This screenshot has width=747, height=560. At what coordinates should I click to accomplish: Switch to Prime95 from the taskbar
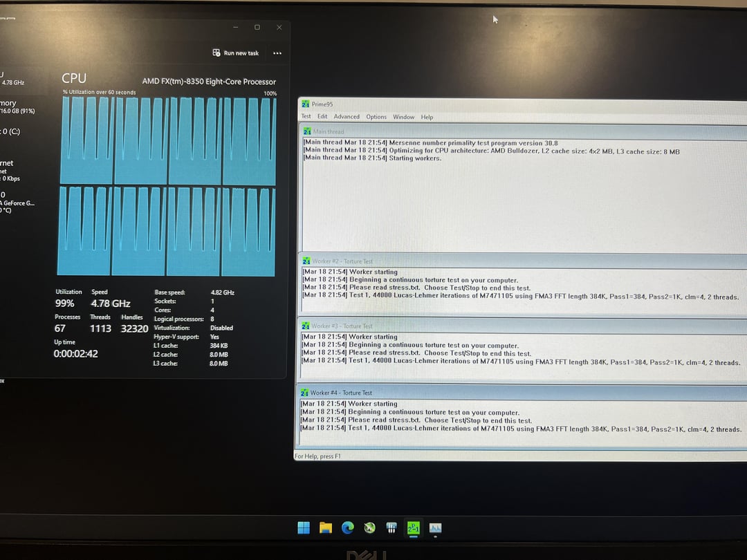click(413, 528)
